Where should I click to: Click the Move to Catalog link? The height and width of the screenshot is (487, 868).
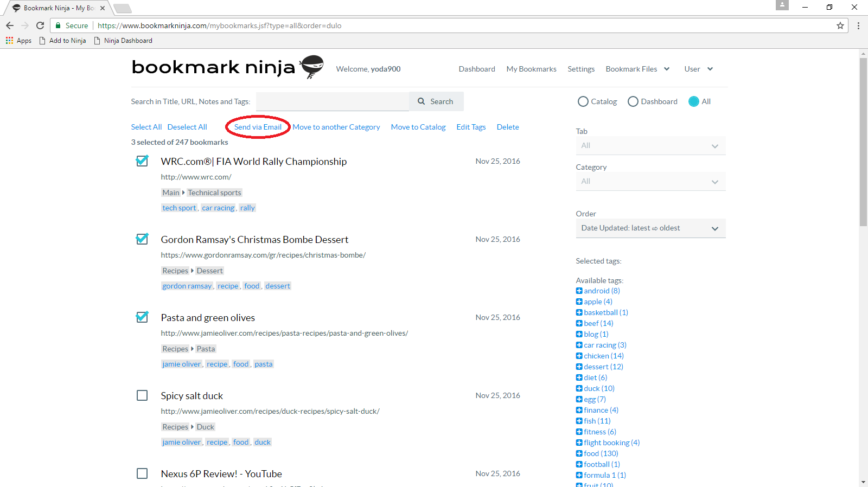(x=418, y=127)
